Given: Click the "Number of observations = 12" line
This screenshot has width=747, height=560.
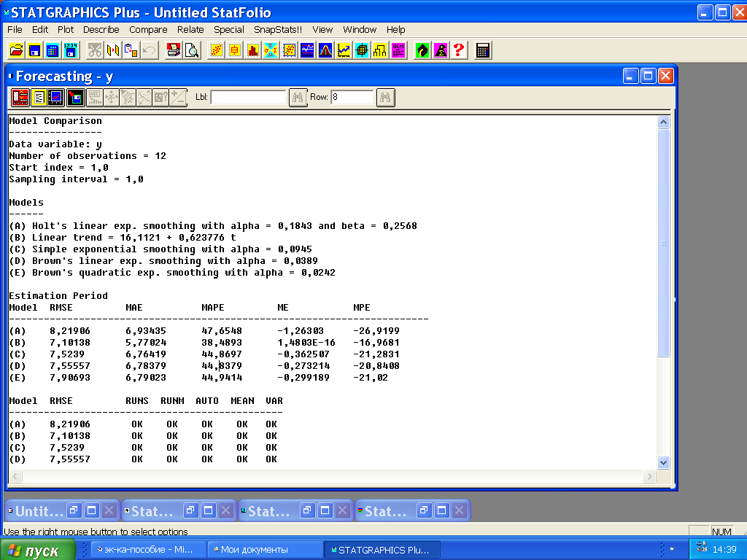Looking at the screenshot, I should tap(88, 156).
